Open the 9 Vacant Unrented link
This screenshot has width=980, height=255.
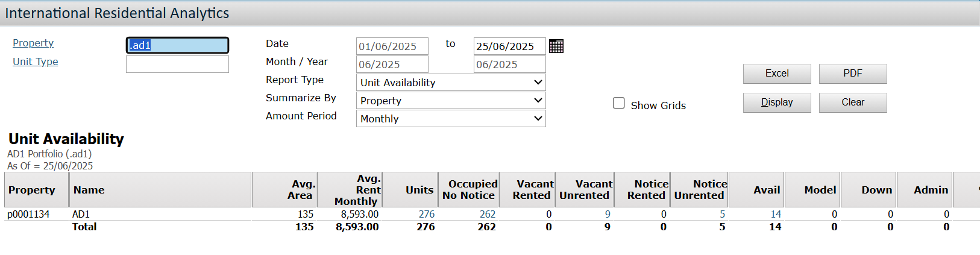click(x=608, y=214)
